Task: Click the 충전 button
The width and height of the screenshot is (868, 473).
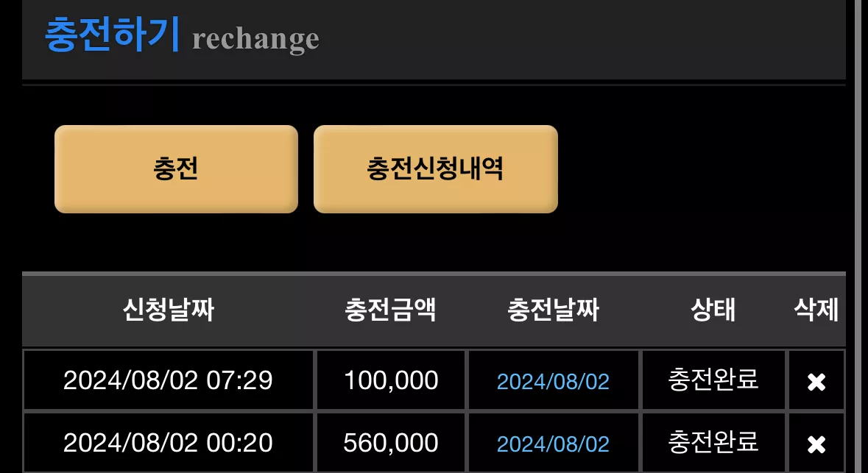Action: click(x=176, y=168)
